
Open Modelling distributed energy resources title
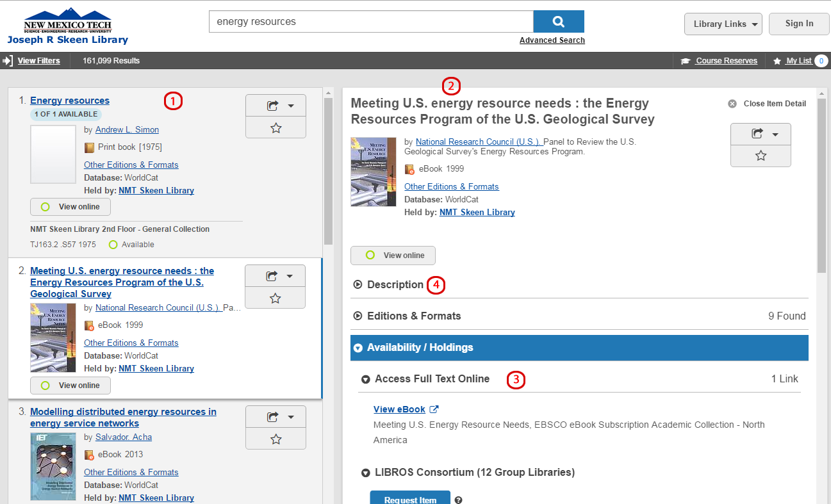pos(123,418)
